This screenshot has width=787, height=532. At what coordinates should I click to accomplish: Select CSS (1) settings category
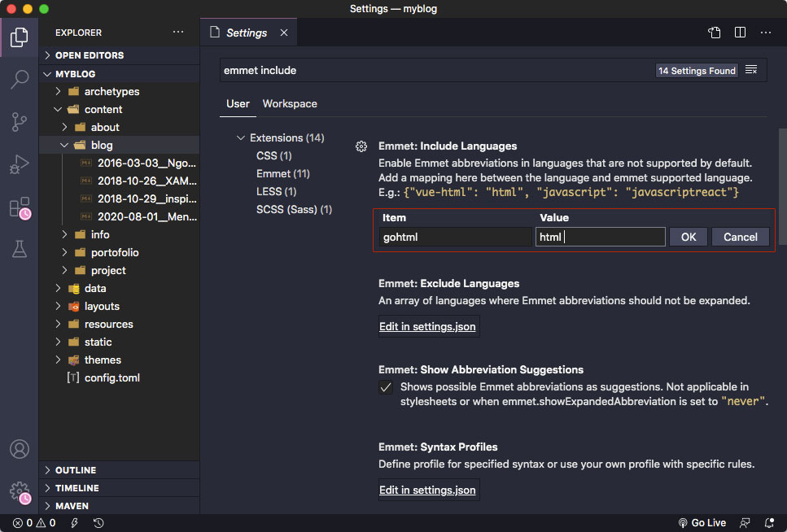click(x=274, y=156)
